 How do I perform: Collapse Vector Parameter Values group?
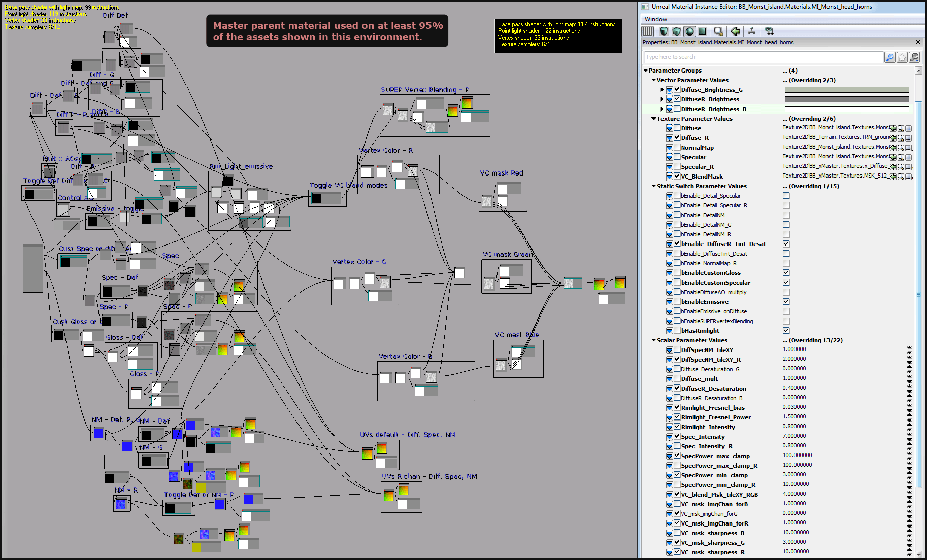pyautogui.click(x=654, y=80)
